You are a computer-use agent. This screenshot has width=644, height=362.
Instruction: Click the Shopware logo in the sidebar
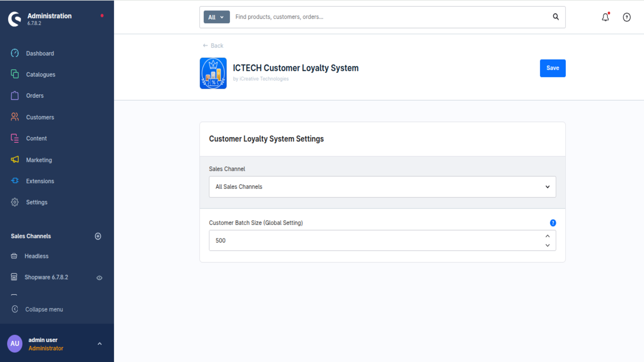tap(15, 19)
